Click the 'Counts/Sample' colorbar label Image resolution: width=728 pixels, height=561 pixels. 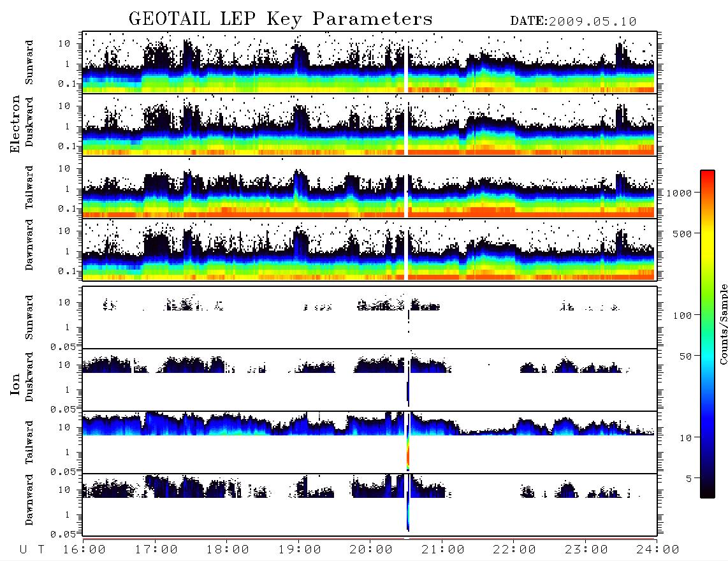723,324
